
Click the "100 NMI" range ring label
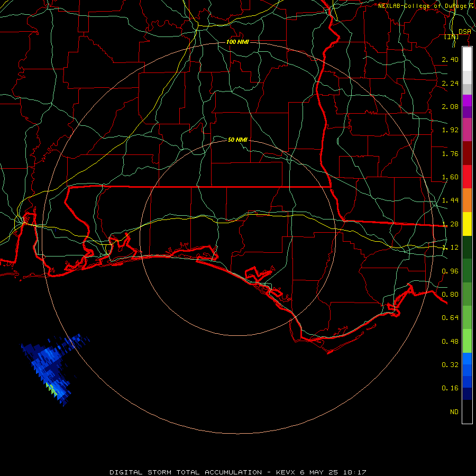coord(237,42)
